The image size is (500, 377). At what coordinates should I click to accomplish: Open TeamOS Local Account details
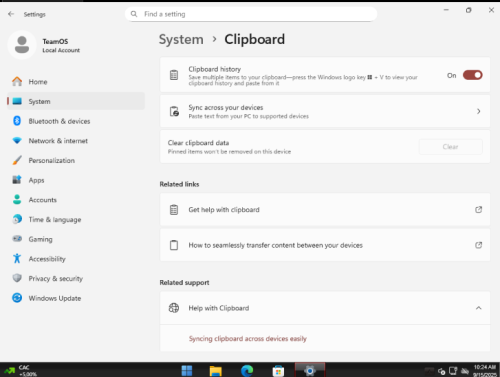pos(61,45)
